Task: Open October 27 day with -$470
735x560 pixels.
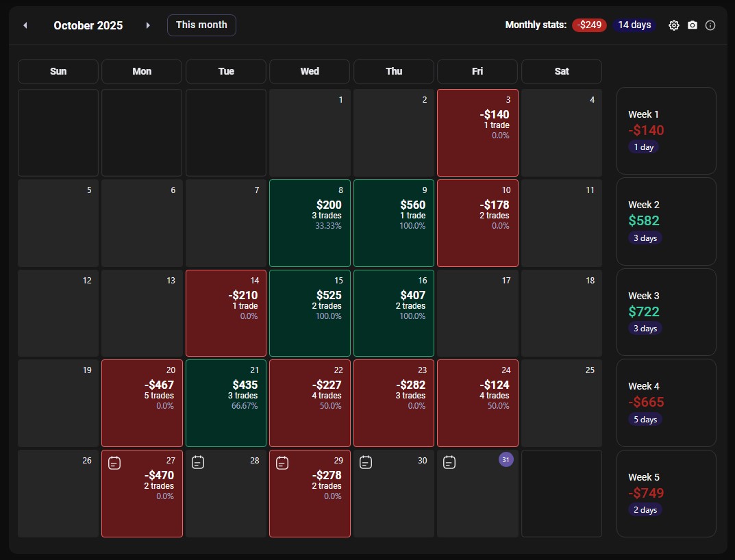Action: tap(142, 494)
